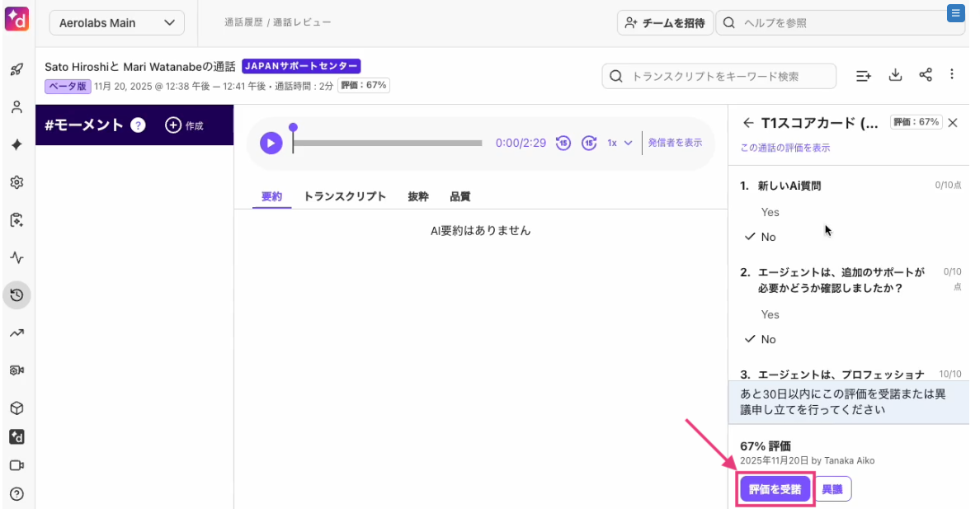Screen dimensions: 980x509
Task: Open the Aerolabs Main workspace dropdown
Action: (117, 23)
